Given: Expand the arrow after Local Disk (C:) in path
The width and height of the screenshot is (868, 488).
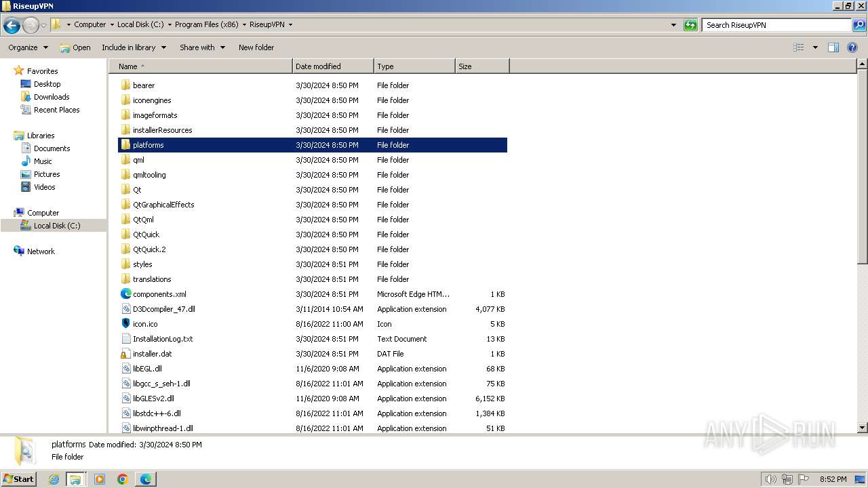Looking at the screenshot, I should [170, 25].
